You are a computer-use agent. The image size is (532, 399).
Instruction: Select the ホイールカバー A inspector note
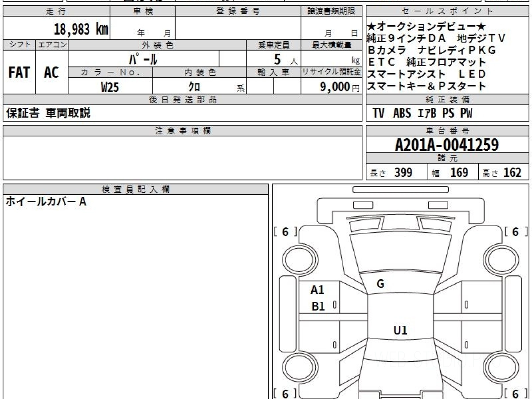click(x=46, y=202)
